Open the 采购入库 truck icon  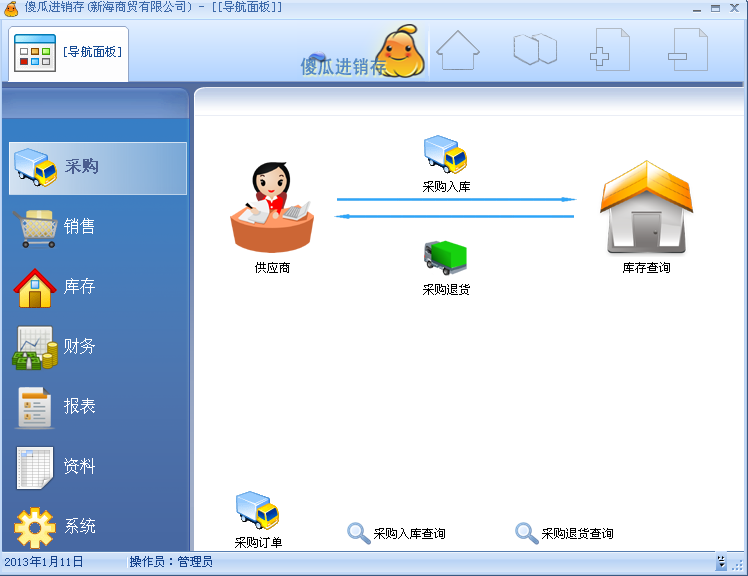pos(445,156)
